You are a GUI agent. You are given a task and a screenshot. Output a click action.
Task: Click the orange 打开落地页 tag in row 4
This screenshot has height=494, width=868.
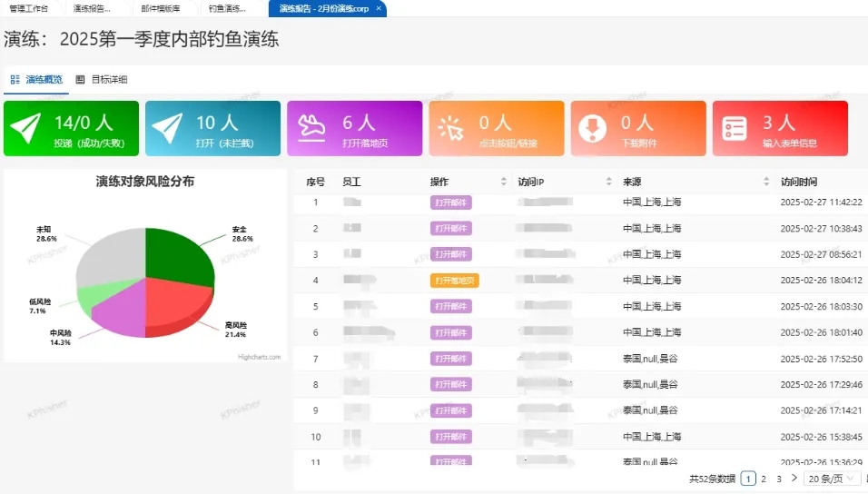tap(455, 281)
